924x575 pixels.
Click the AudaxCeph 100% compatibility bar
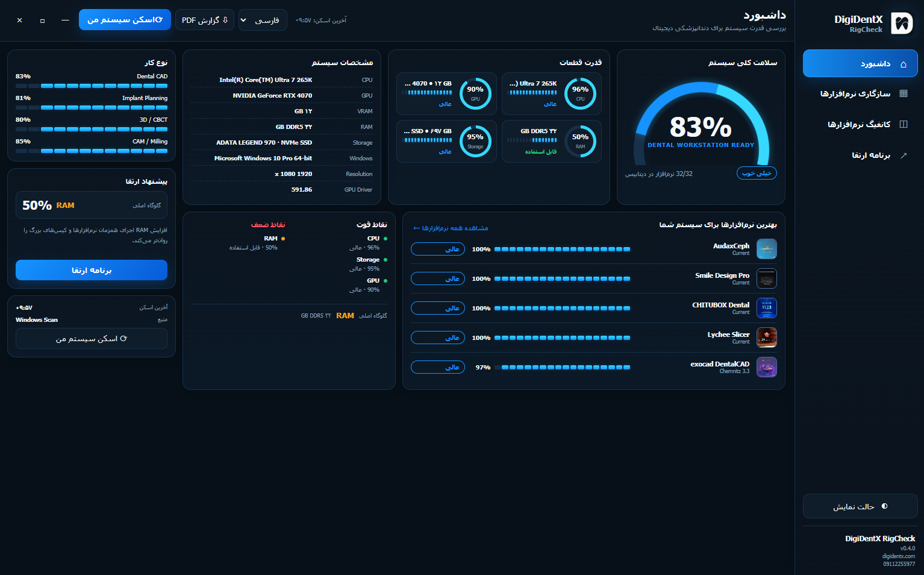tap(562, 249)
